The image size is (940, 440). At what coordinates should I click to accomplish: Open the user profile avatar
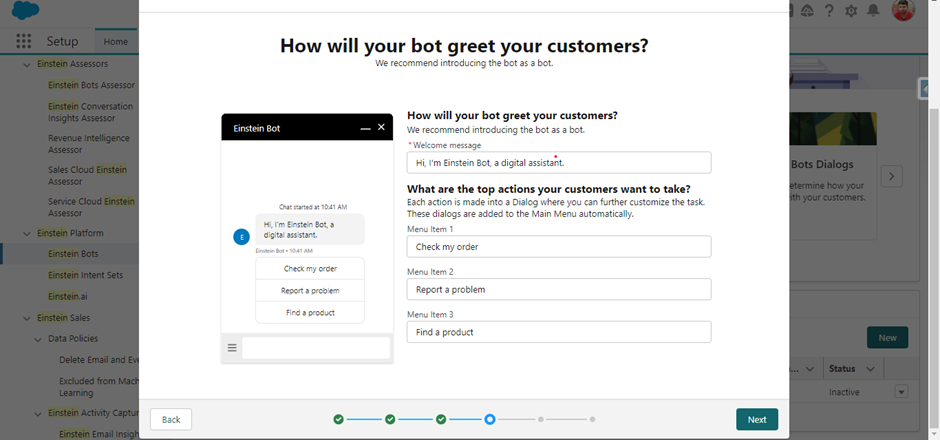(903, 10)
